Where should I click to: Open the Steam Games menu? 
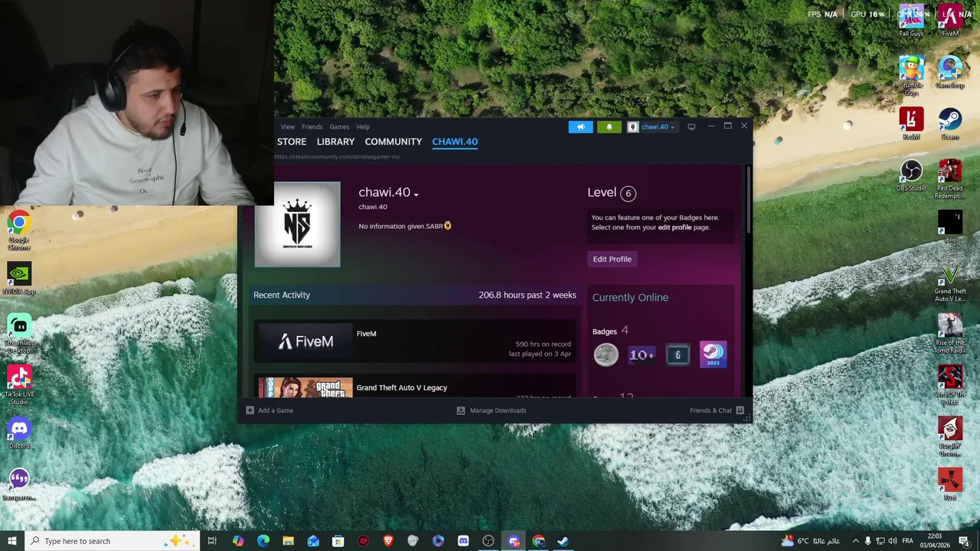(x=339, y=127)
